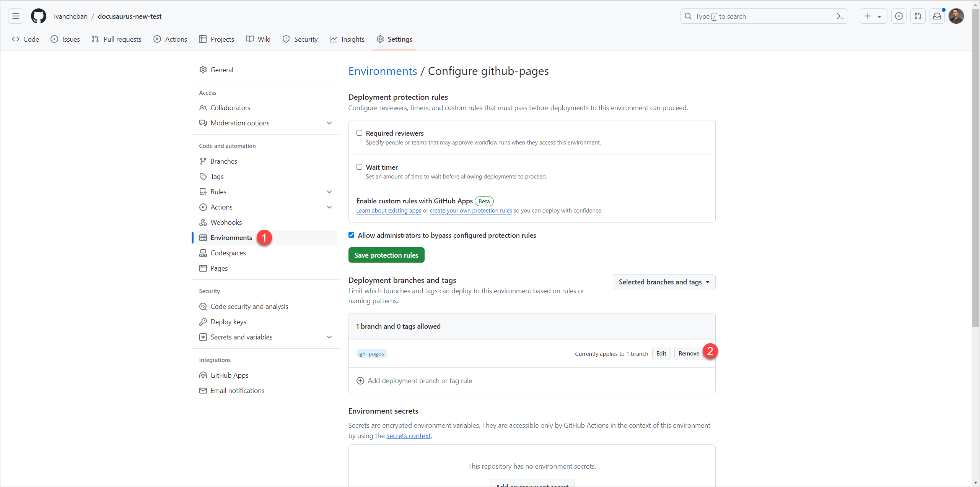Disable allow administrators bypass protection rules
The width and height of the screenshot is (980, 487).
[x=351, y=235]
